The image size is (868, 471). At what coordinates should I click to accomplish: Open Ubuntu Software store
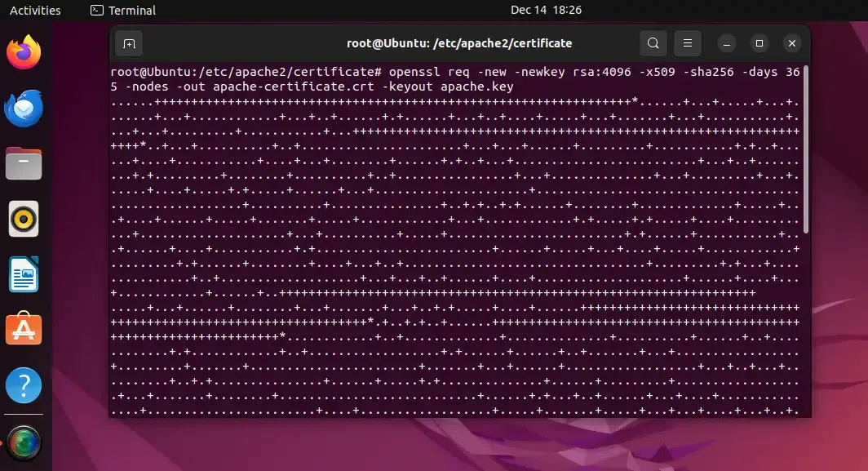tap(24, 329)
